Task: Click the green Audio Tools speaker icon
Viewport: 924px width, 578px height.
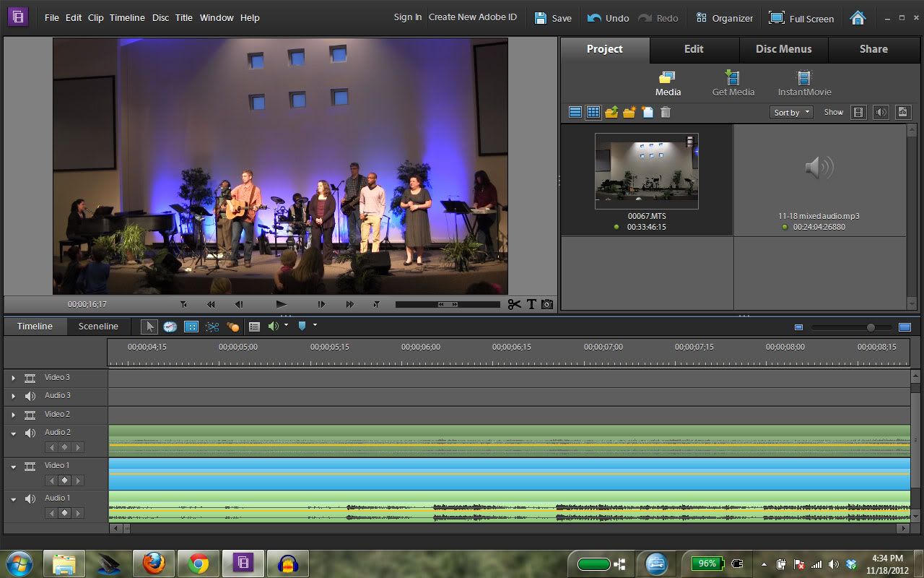Action: point(274,327)
